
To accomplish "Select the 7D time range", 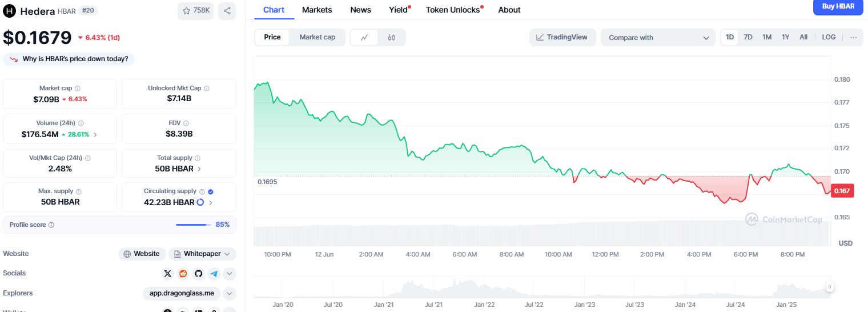I will tap(748, 37).
